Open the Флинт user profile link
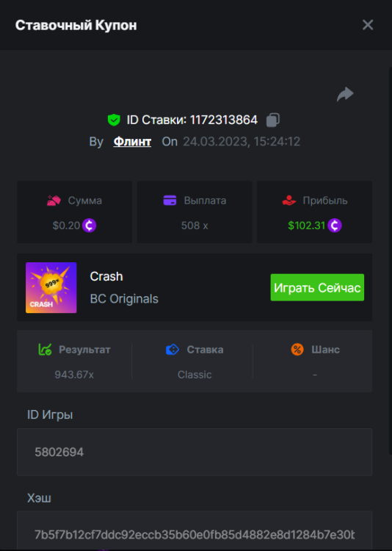Image resolution: width=392 pixels, height=551 pixels. pyautogui.click(x=132, y=141)
